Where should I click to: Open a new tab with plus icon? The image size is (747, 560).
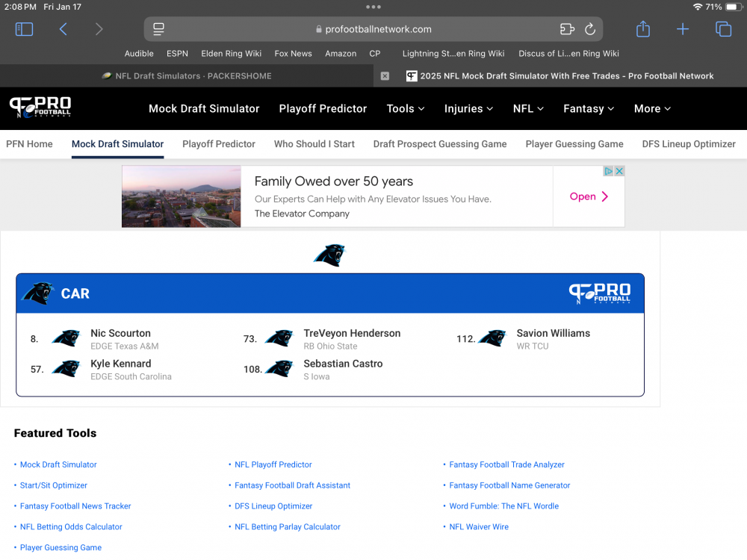click(x=683, y=29)
